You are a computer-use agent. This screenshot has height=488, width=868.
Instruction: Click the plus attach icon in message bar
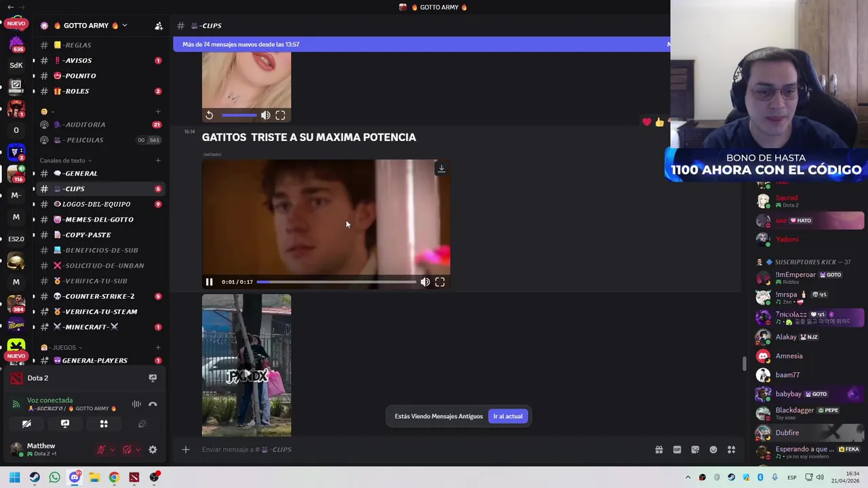pos(185,449)
